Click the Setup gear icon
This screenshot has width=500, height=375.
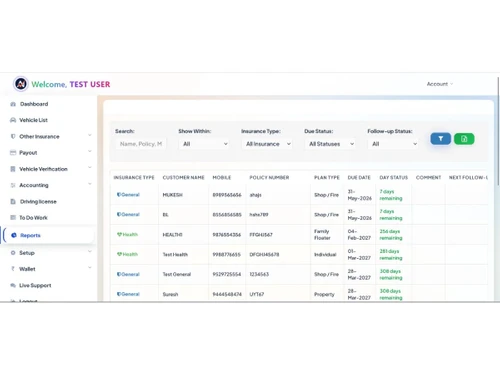tap(13, 253)
